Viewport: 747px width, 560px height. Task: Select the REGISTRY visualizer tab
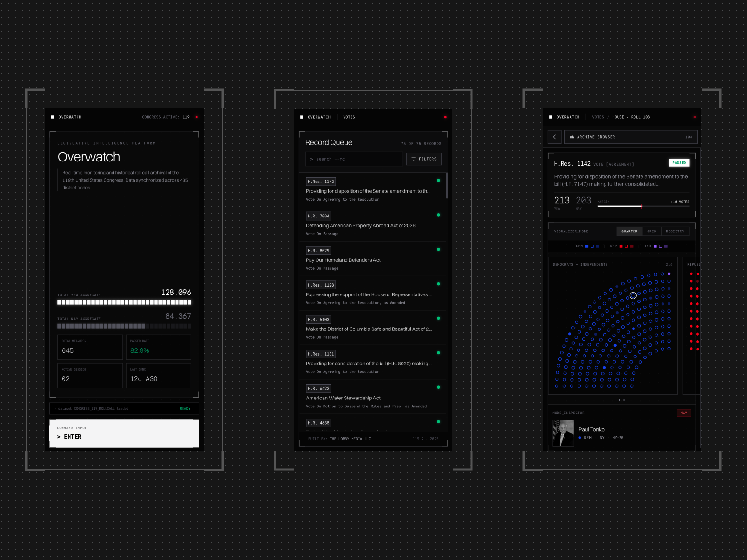(675, 231)
